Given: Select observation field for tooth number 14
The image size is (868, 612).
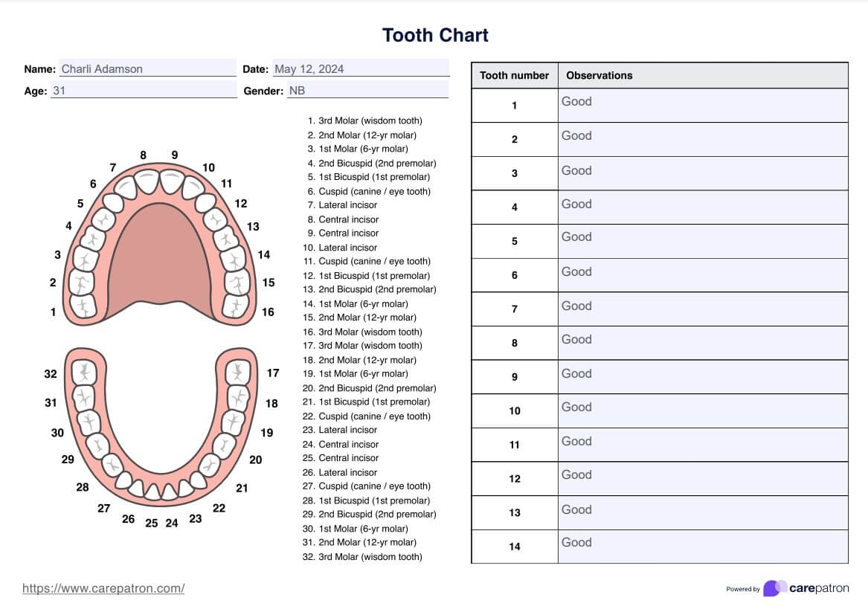Looking at the screenshot, I should click(703, 547).
